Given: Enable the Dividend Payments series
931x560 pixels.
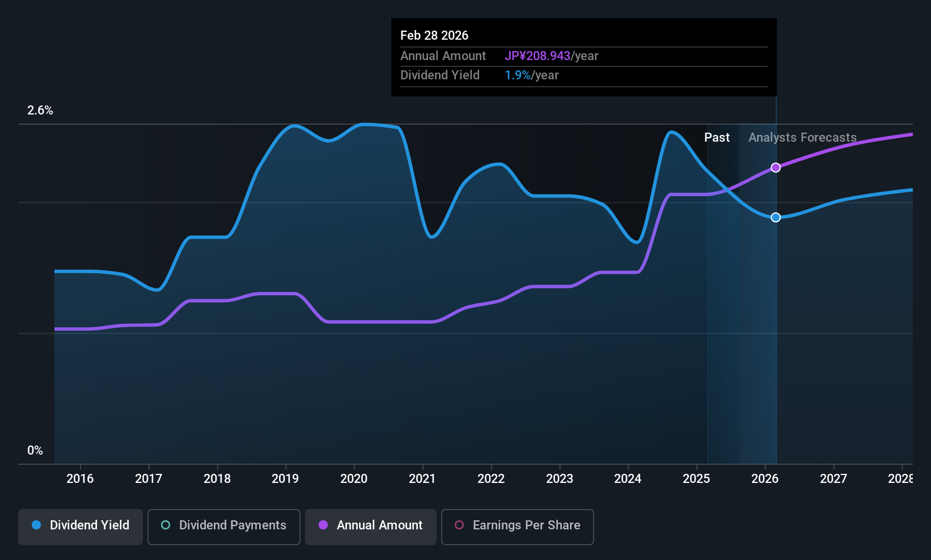Looking at the screenshot, I should pyautogui.click(x=223, y=527).
